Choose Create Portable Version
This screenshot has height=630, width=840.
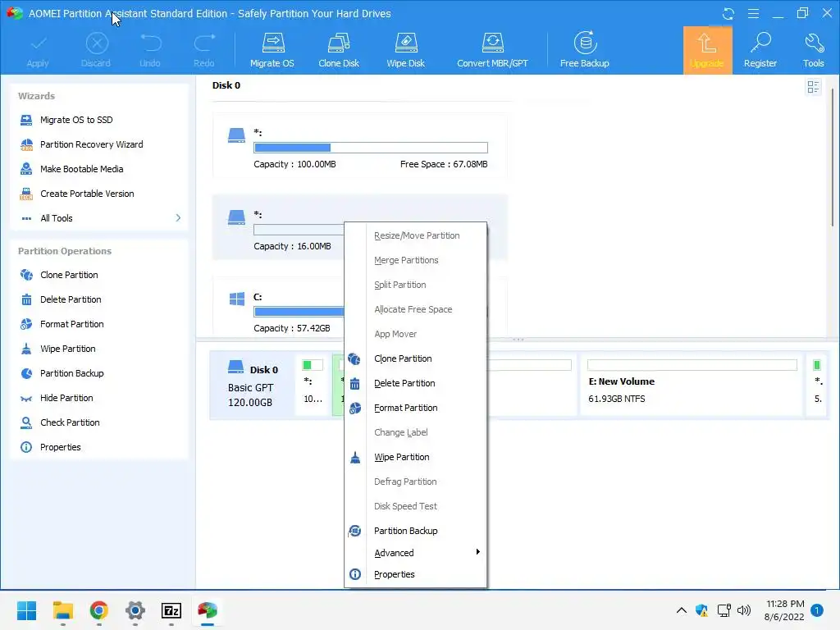pos(87,194)
